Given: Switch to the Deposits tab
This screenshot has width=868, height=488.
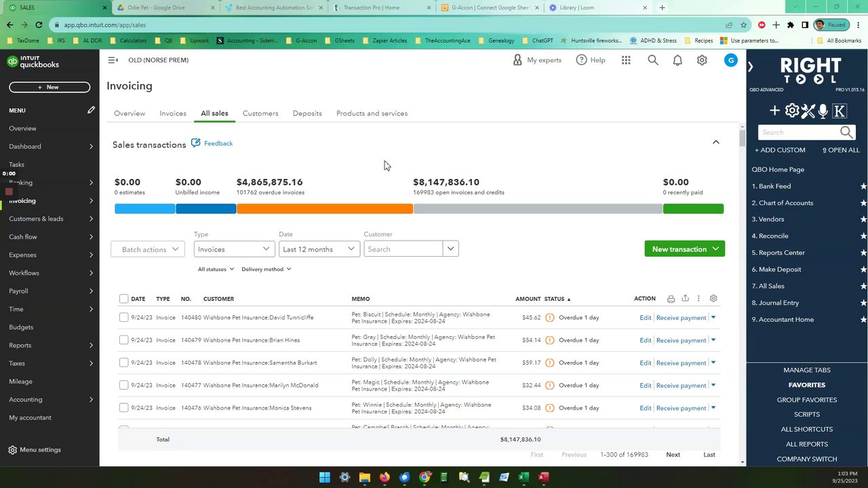Looking at the screenshot, I should [x=307, y=113].
